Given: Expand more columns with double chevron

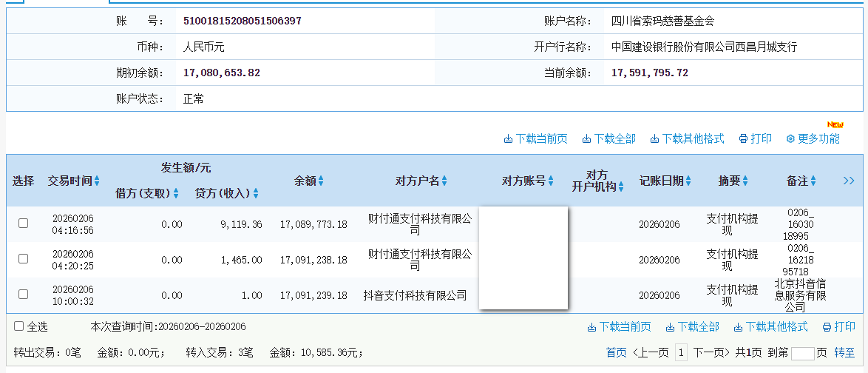Looking at the screenshot, I should tap(848, 181).
